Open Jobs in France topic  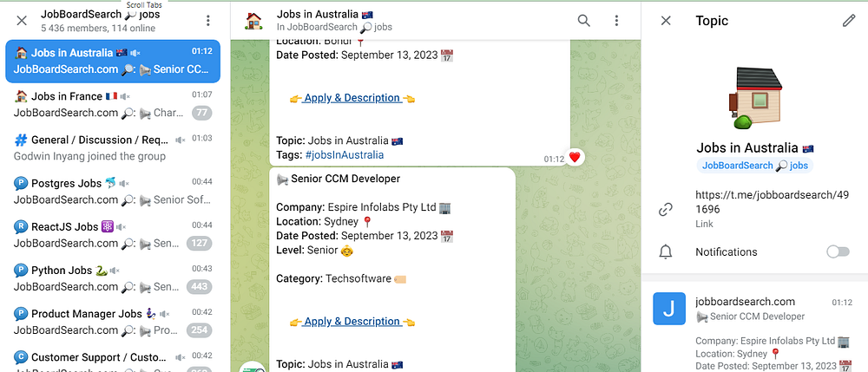pos(112,104)
